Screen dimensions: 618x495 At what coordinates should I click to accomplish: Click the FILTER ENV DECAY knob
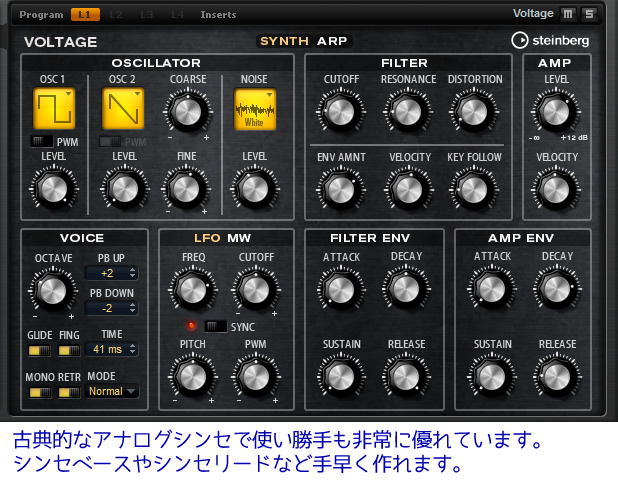(x=406, y=288)
